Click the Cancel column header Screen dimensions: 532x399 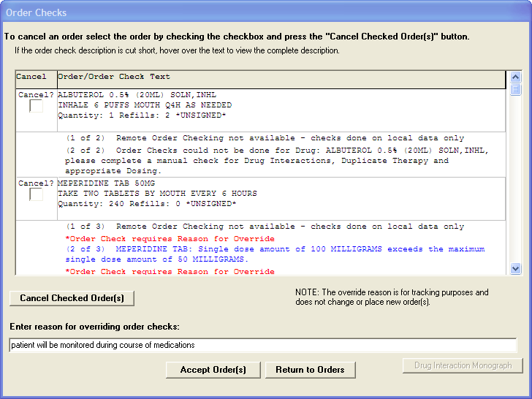(x=37, y=80)
